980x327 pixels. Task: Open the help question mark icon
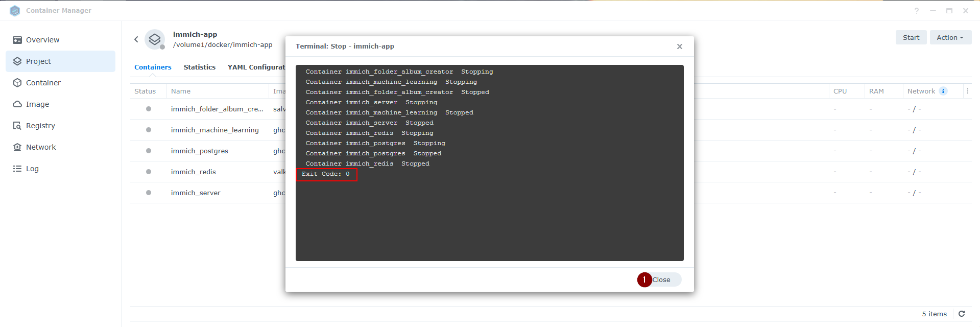click(x=917, y=11)
